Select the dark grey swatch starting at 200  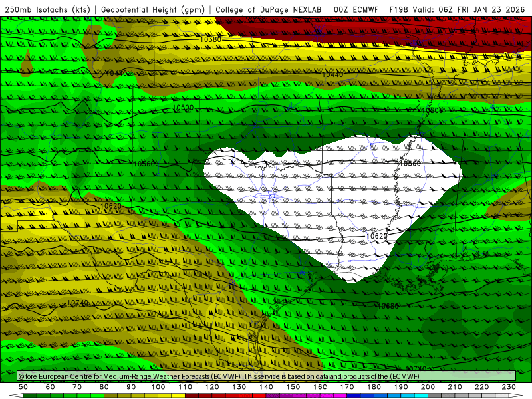pyautogui.click(x=435, y=396)
